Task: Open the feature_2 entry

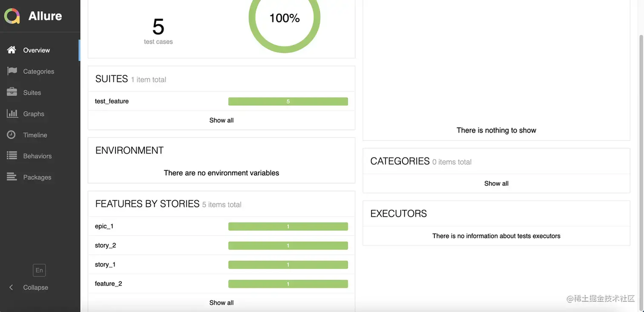Action: (221, 284)
